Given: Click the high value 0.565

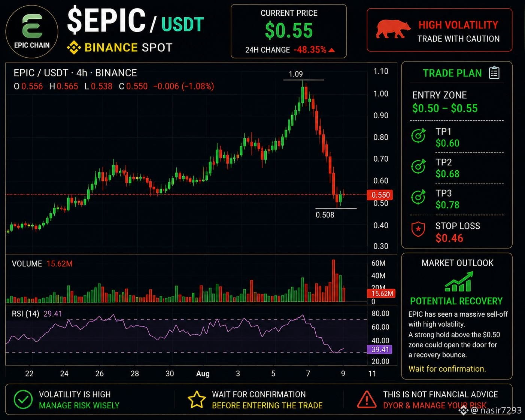Looking at the screenshot, I should pyautogui.click(x=67, y=86).
